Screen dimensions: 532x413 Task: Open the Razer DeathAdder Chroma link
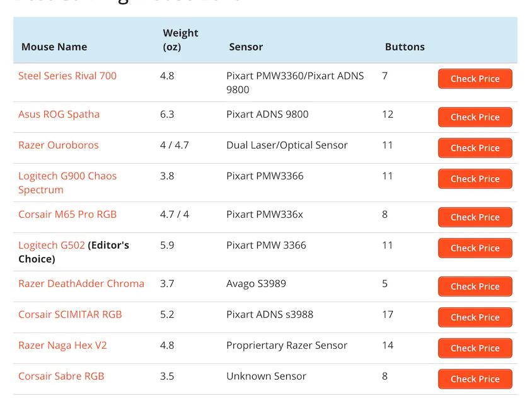point(81,283)
